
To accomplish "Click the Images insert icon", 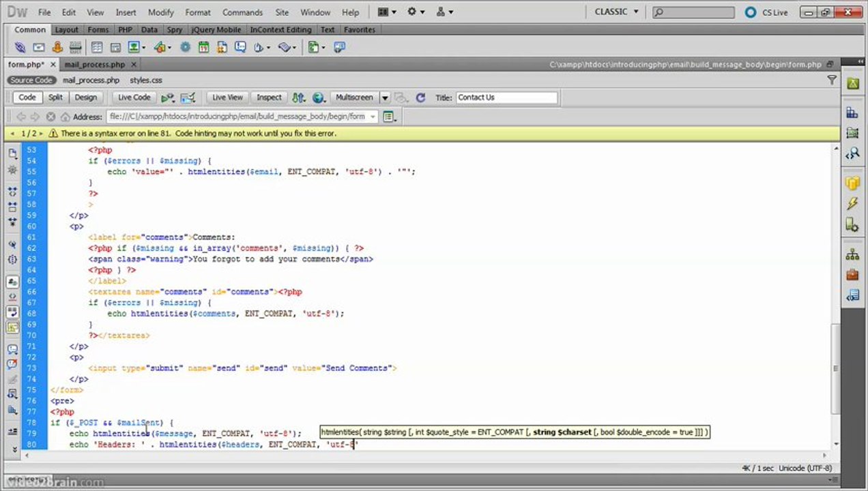I will [x=136, y=47].
